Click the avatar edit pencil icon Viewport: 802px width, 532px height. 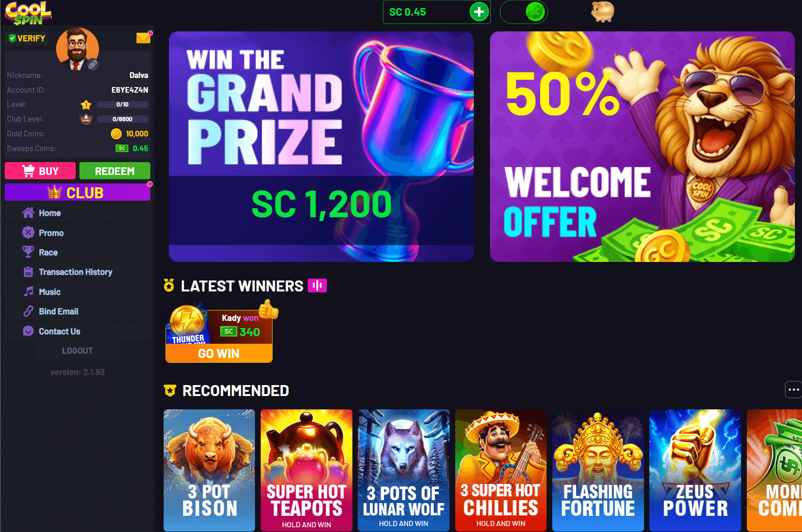93,64
